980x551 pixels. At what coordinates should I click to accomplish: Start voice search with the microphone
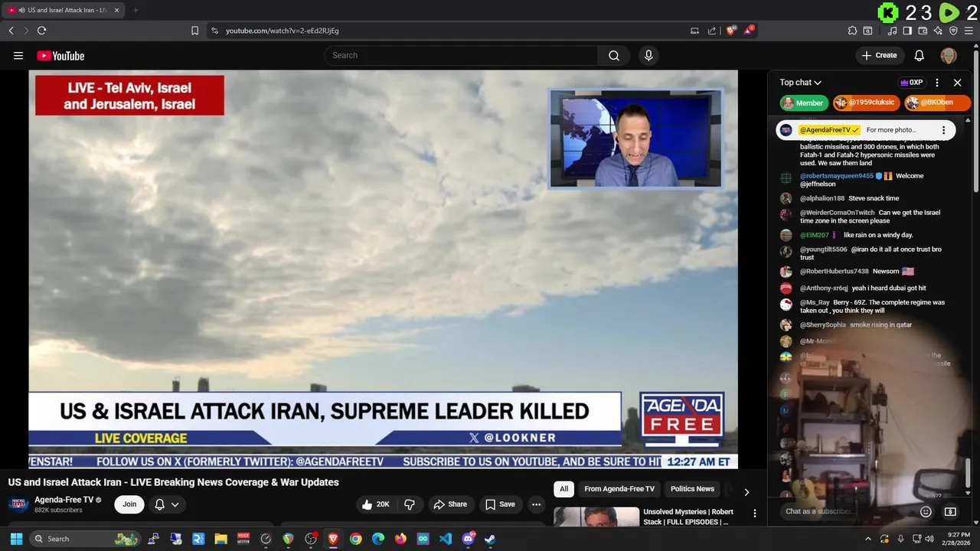[x=648, y=55]
